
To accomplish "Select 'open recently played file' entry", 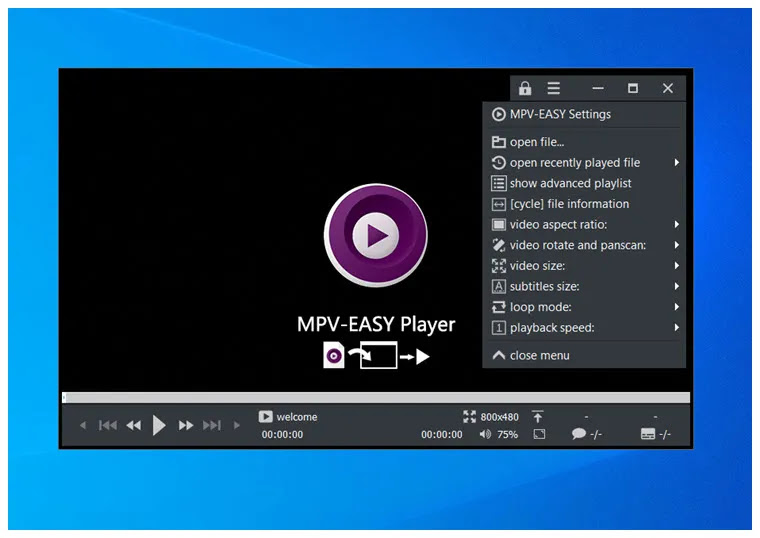I will point(584,163).
